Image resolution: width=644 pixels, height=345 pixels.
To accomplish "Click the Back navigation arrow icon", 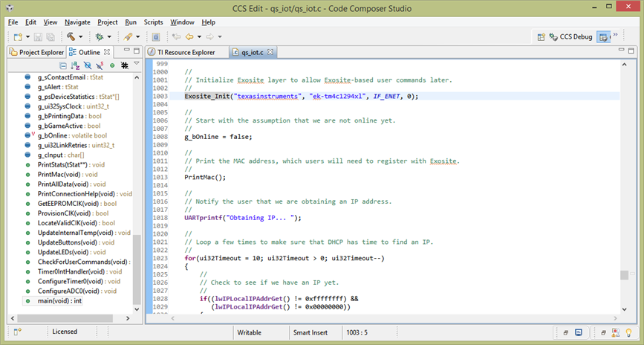I will 189,36.
